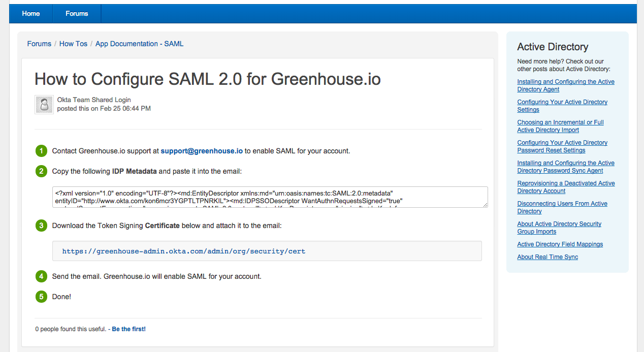Open Disconnecting Users From Active Directory link
The image size is (644, 352).
point(562,207)
